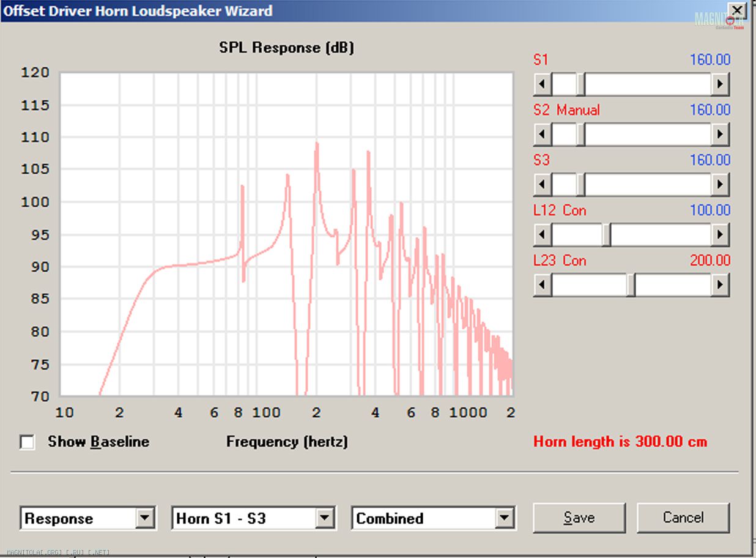Click the L12 Con slider right arrow
756x558 pixels.
click(x=721, y=234)
